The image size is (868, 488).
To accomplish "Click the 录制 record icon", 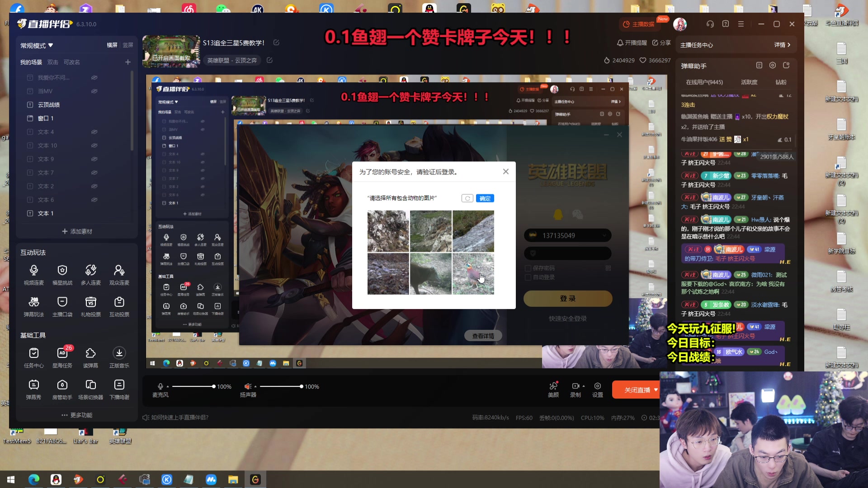I will 575,386.
